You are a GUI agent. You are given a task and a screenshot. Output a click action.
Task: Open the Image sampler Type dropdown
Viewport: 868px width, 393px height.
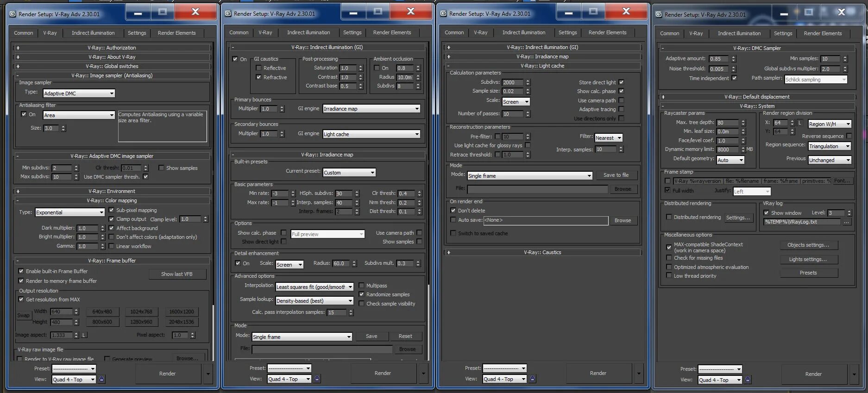point(79,93)
